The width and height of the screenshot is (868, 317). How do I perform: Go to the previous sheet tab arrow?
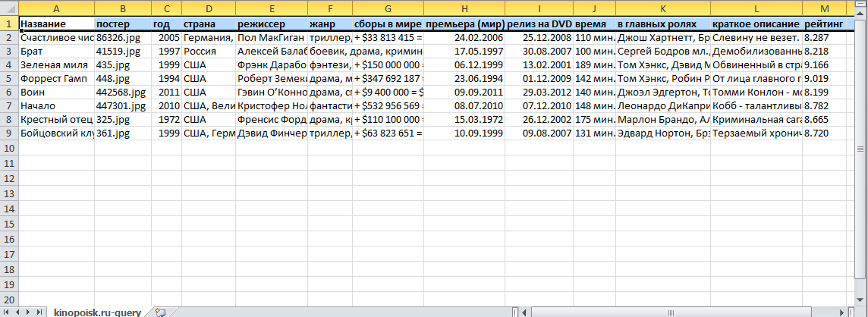pos(17,312)
